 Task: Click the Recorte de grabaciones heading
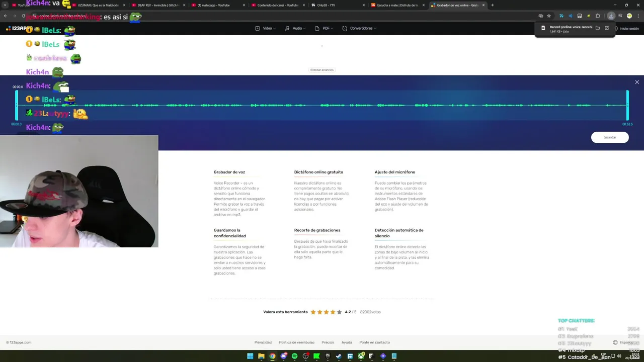tap(317, 230)
